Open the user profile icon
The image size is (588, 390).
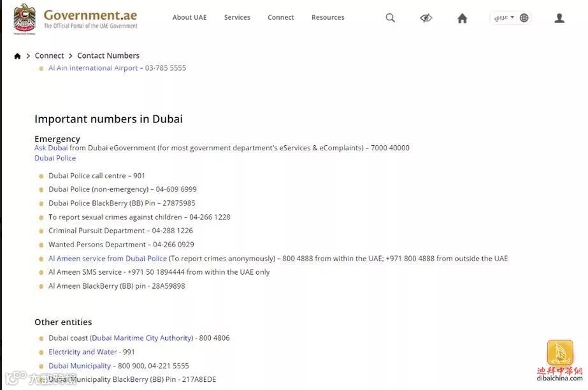point(559,18)
